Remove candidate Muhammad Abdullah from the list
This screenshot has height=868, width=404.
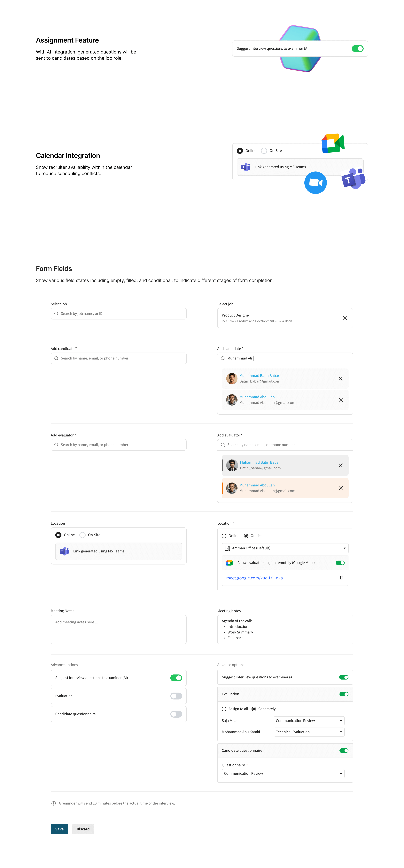coord(341,400)
